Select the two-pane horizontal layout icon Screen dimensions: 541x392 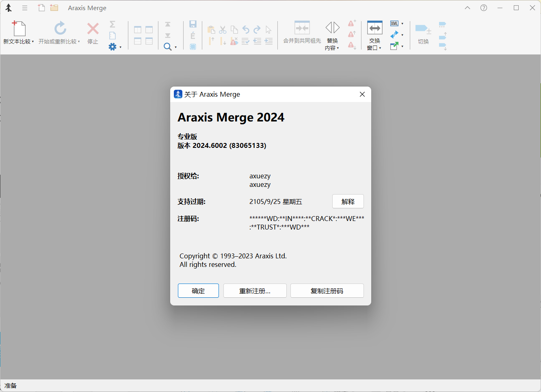point(138,41)
